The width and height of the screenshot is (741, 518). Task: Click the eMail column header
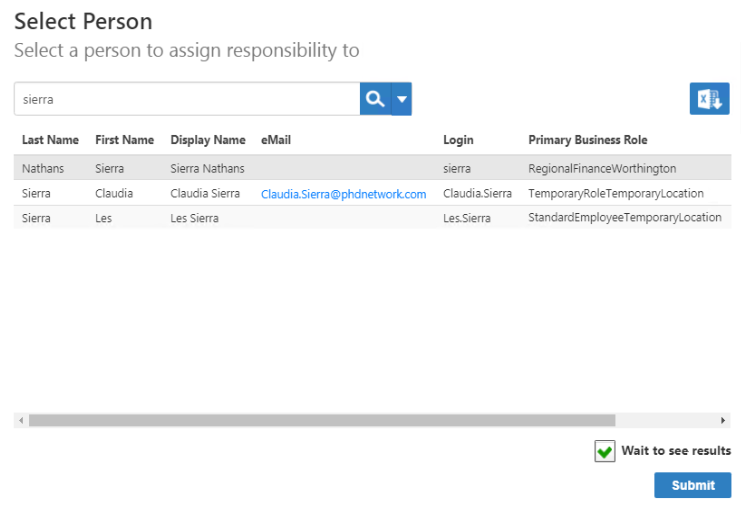pyautogui.click(x=276, y=140)
